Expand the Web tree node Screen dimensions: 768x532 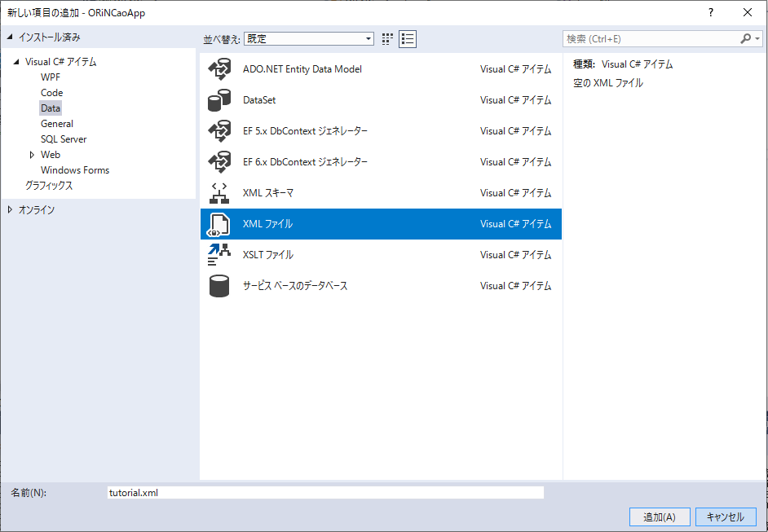pos(32,155)
